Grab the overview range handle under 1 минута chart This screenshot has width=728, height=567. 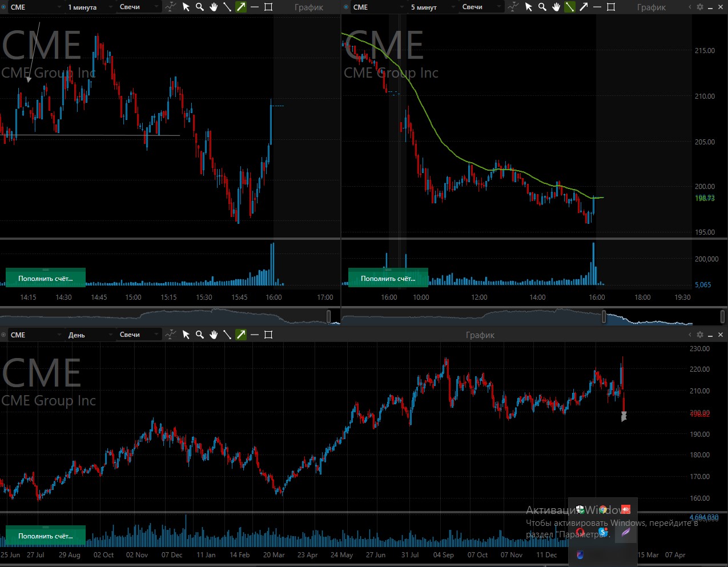coord(329,316)
